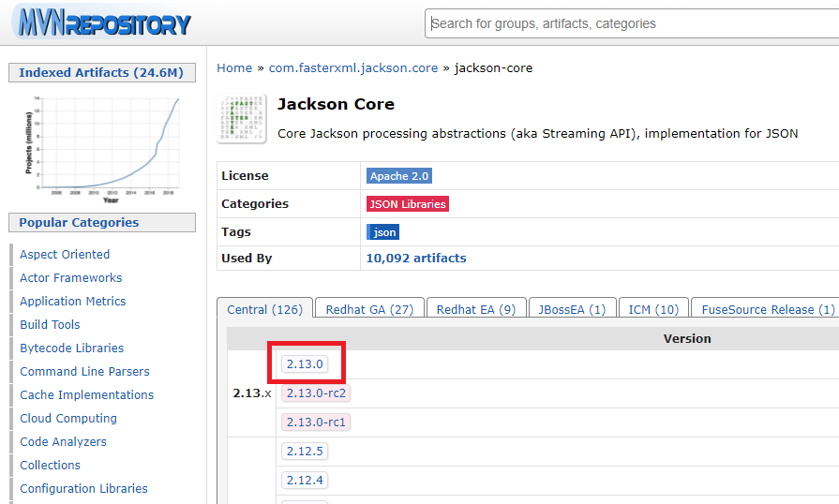The height and width of the screenshot is (504, 839).
Task: Click the Jackson Core title text
Action: [336, 104]
